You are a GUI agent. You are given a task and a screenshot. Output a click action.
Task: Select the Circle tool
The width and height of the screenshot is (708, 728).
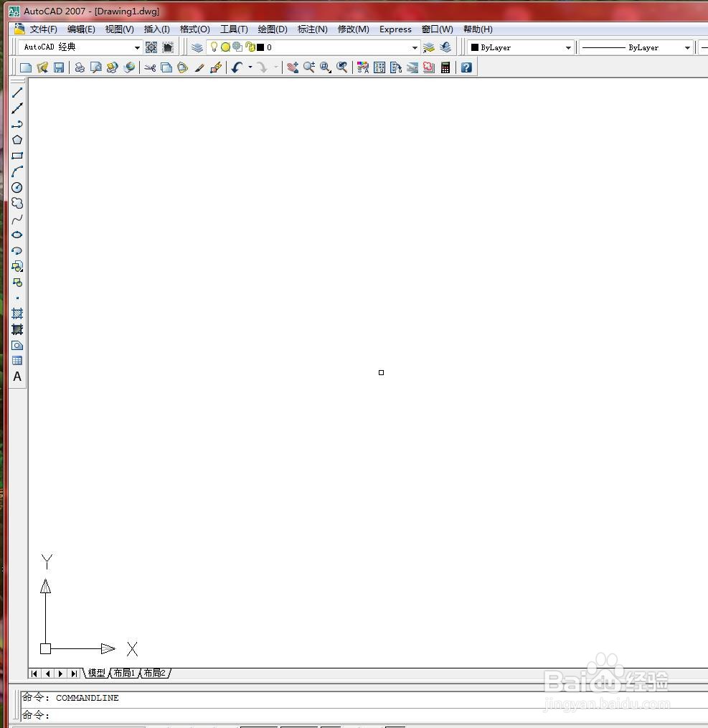click(x=17, y=188)
